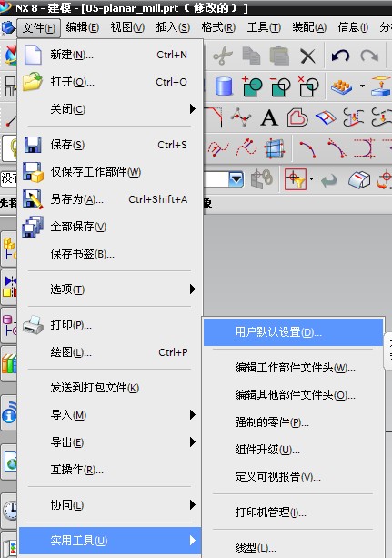Choose 仅保存工作部件(W) menu item
Screen dimensions: 392x558
point(109,172)
